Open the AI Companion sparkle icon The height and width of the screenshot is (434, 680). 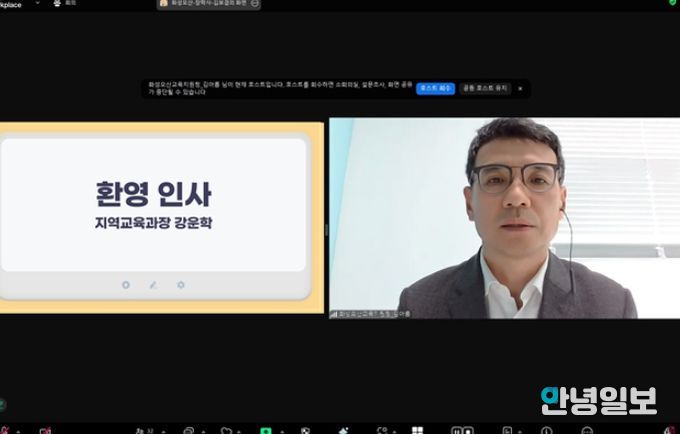[344, 431]
